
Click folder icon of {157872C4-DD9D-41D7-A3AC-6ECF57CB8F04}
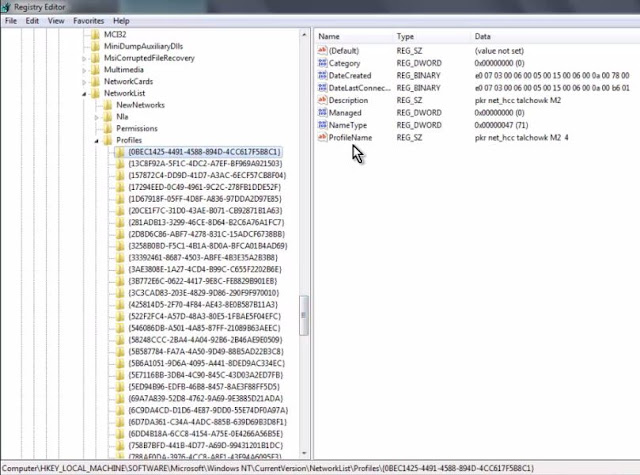click(120, 175)
